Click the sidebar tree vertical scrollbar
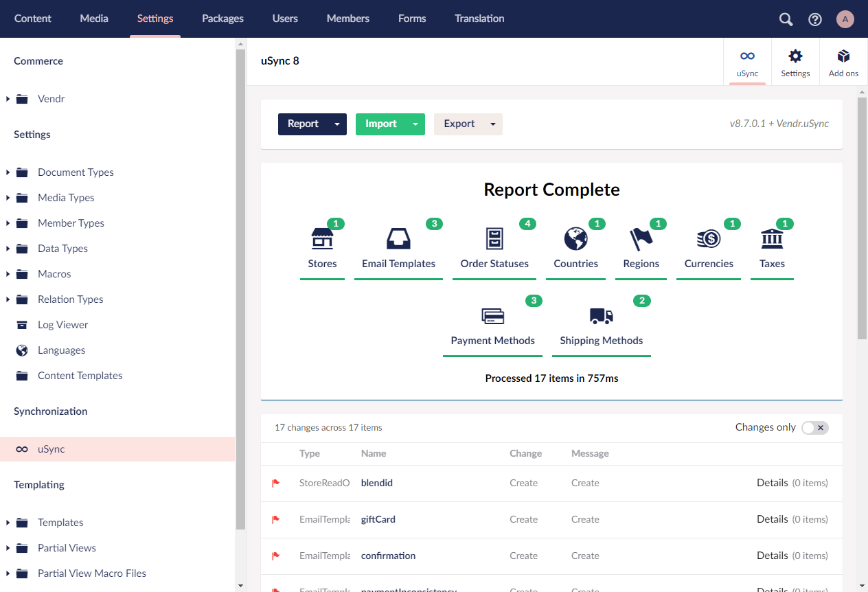Image resolution: width=868 pixels, height=592 pixels. point(240,289)
